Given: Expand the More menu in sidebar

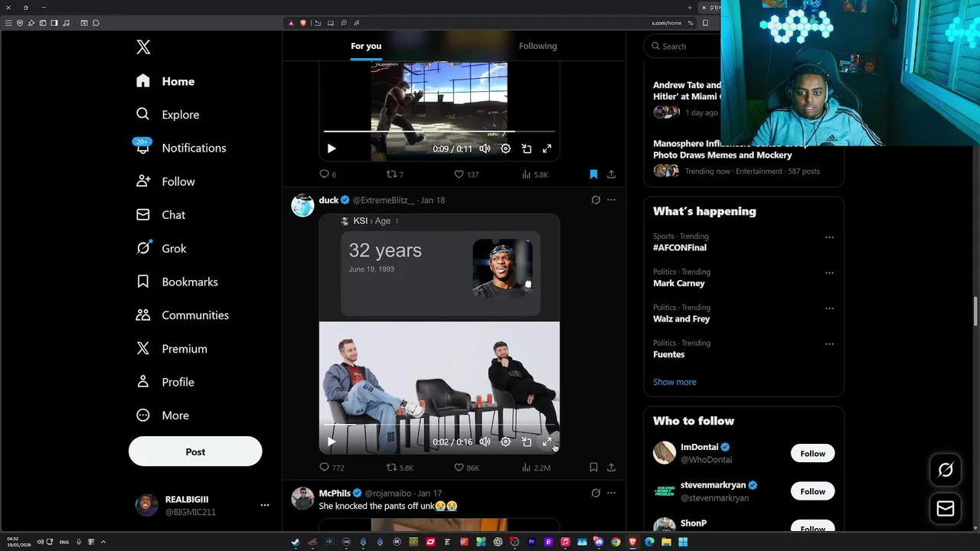Looking at the screenshot, I should (x=162, y=416).
